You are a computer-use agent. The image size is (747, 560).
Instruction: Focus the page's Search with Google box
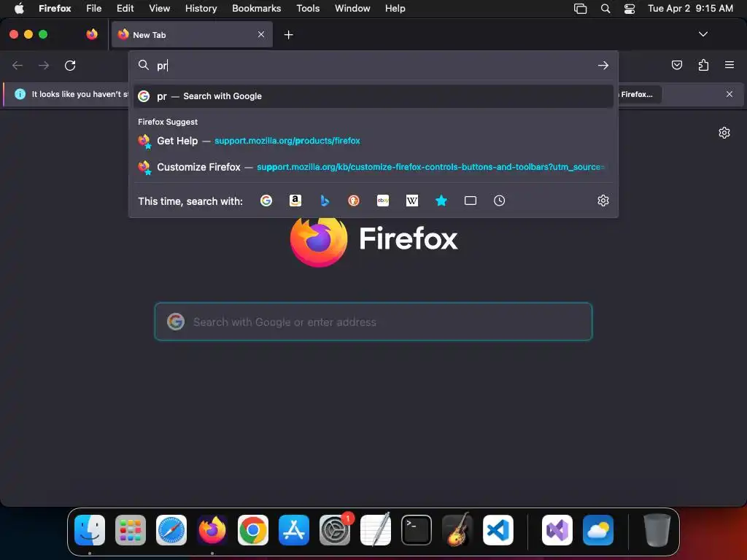tap(373, 322)
